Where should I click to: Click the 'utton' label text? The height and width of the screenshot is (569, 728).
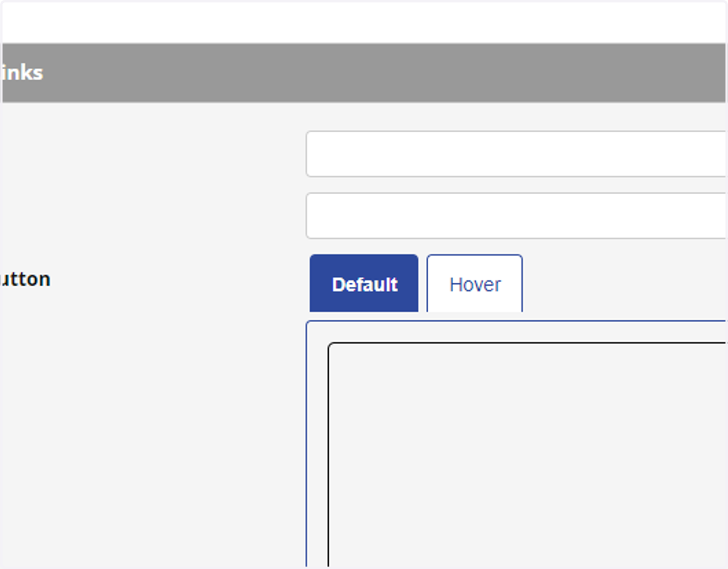25,280
